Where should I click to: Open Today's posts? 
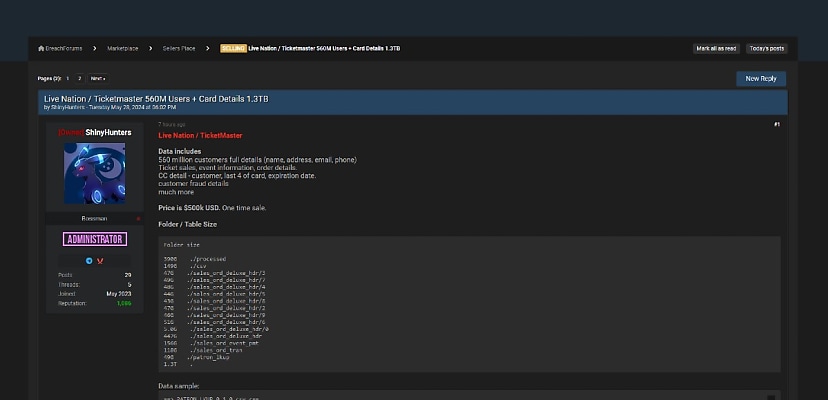767,49
